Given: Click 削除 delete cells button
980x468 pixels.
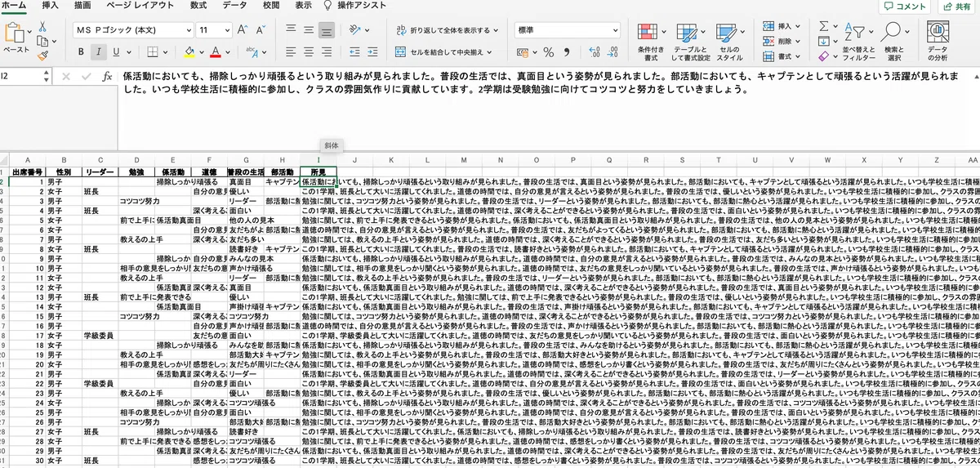Looking at the screenshot, I should click(782, 41).
